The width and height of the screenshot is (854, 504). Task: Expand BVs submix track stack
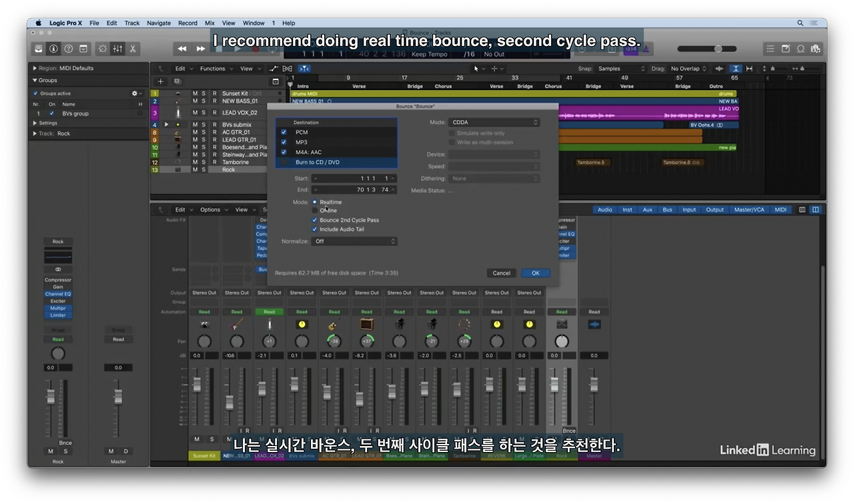[167, 125]
